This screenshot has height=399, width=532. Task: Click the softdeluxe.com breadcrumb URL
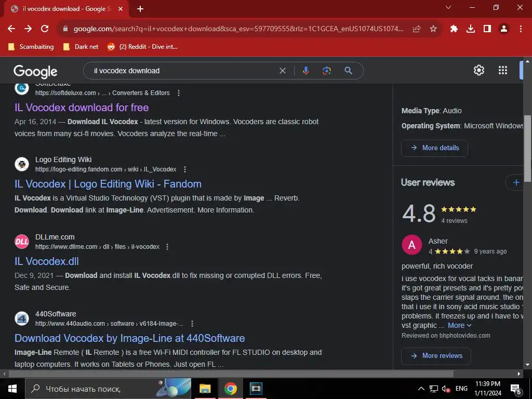coord(102,93)
